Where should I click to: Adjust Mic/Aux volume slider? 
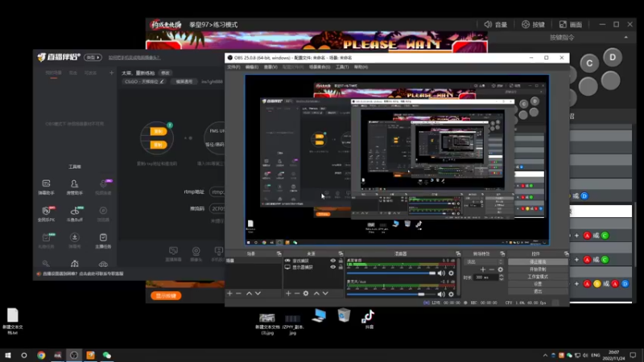(x=391, y=294)
